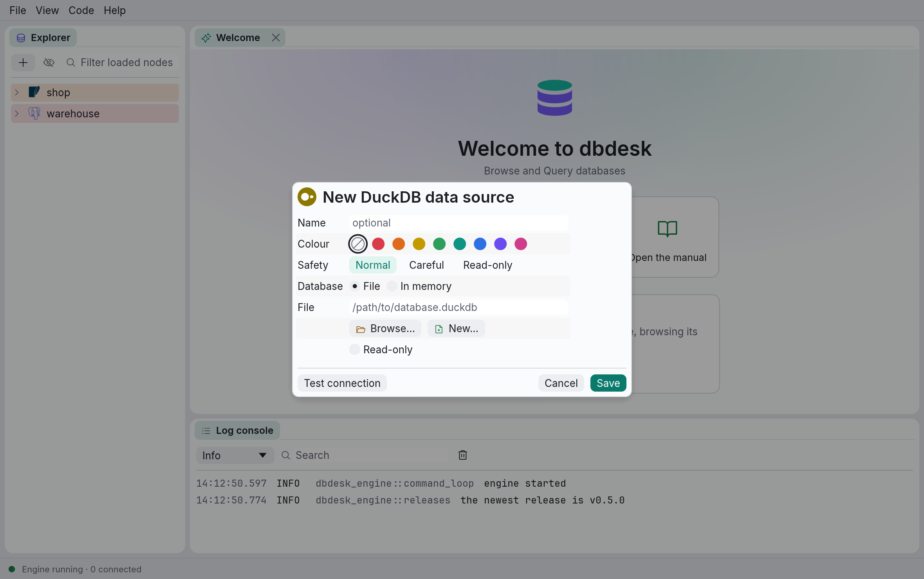Open the Code menu
Image resolution: width=924 pixels, height=579 pixels.
click(81, 10)
